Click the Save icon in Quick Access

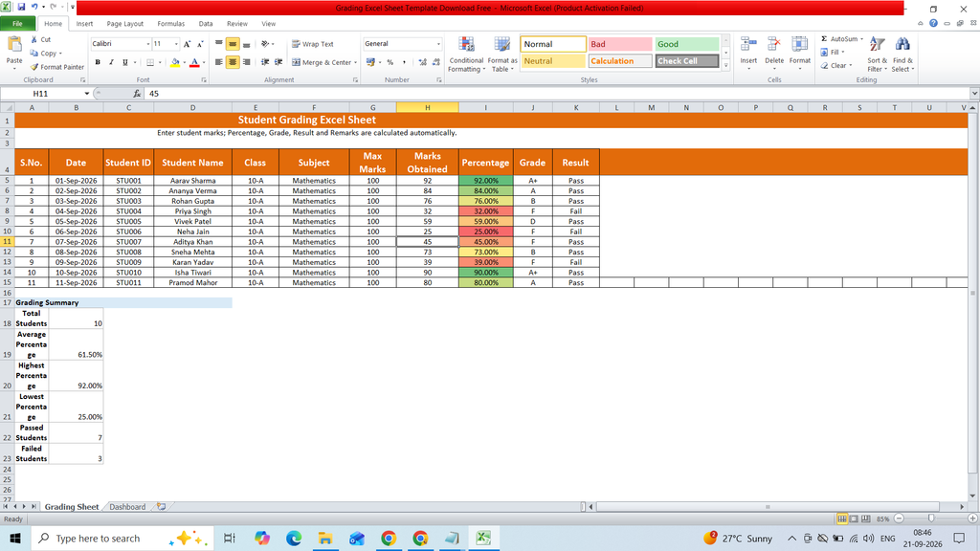pos(21,7)
